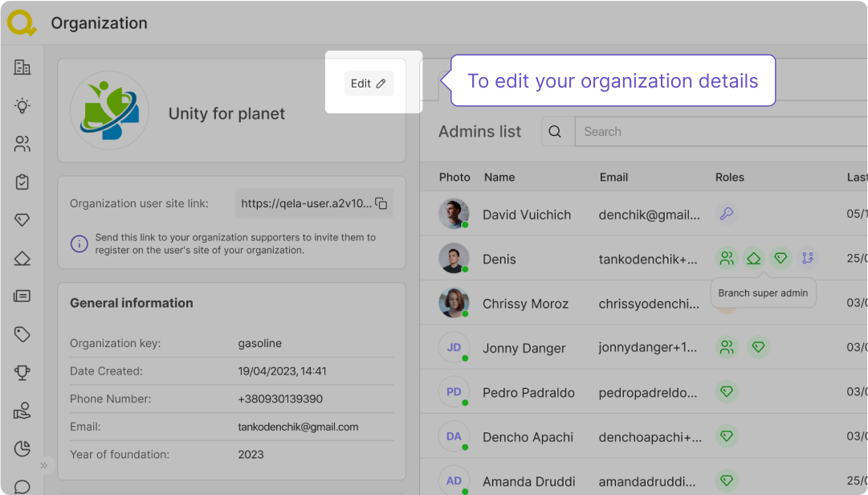Select the Jonny Danger admin row
The image size is (868, 495).
pos(524,348)
